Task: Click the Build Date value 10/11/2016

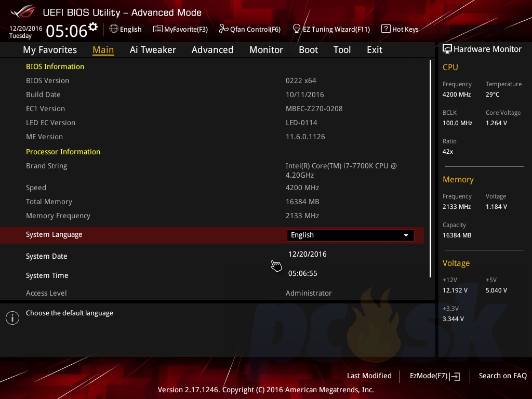Action: point(304,95)
